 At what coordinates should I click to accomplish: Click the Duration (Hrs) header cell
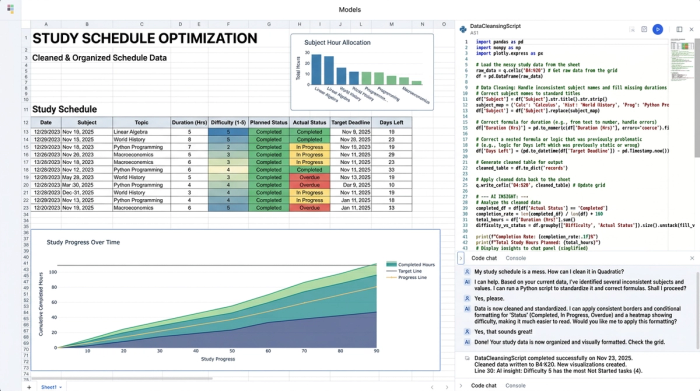[189, 122]
